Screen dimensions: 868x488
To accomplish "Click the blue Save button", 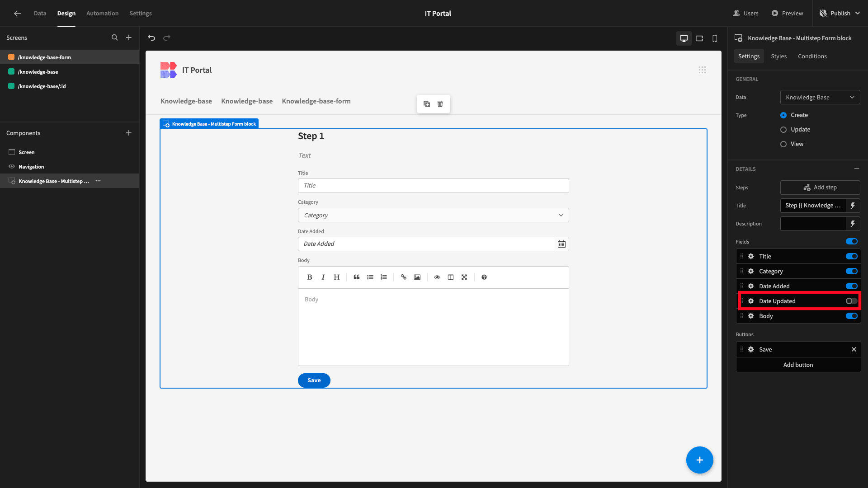I will [x=314, y=380].
